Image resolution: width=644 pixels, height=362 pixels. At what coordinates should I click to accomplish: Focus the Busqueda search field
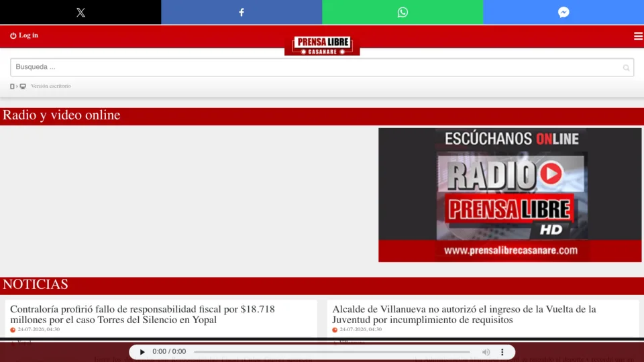(322, 67)
